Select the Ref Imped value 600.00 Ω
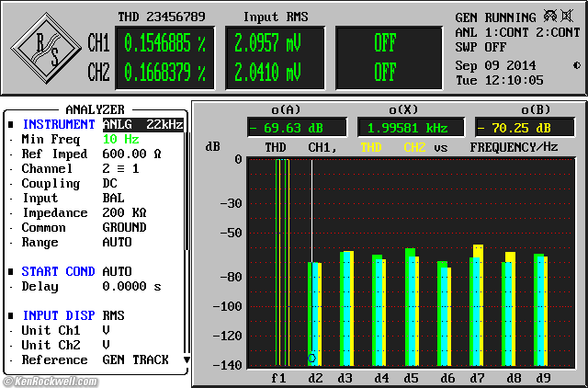The image size is (588, 388). [x=132, y=154]
